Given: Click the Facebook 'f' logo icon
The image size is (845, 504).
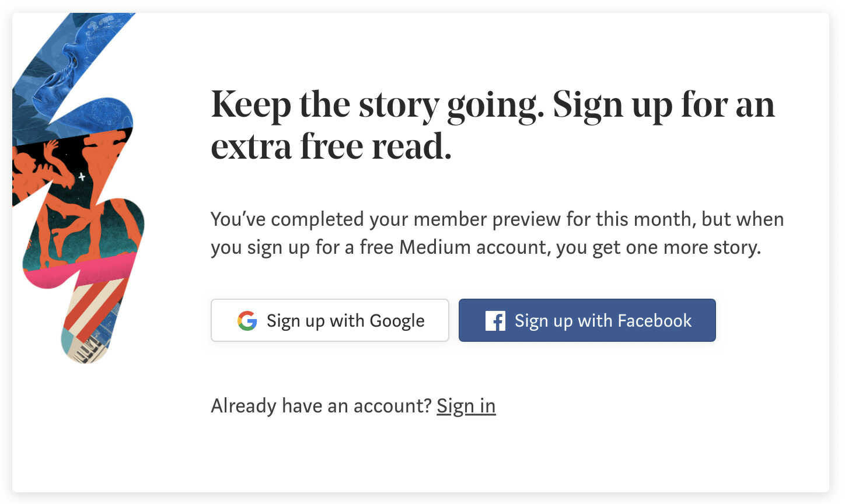Looking at the screenshot, I should (495, 321).
